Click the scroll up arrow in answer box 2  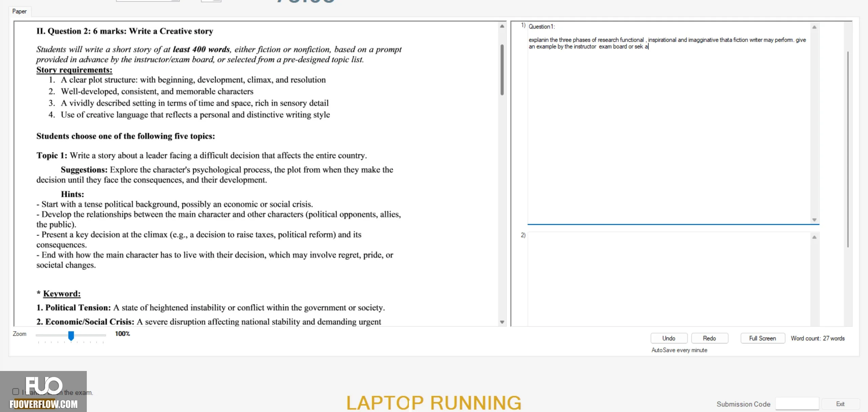814,237
